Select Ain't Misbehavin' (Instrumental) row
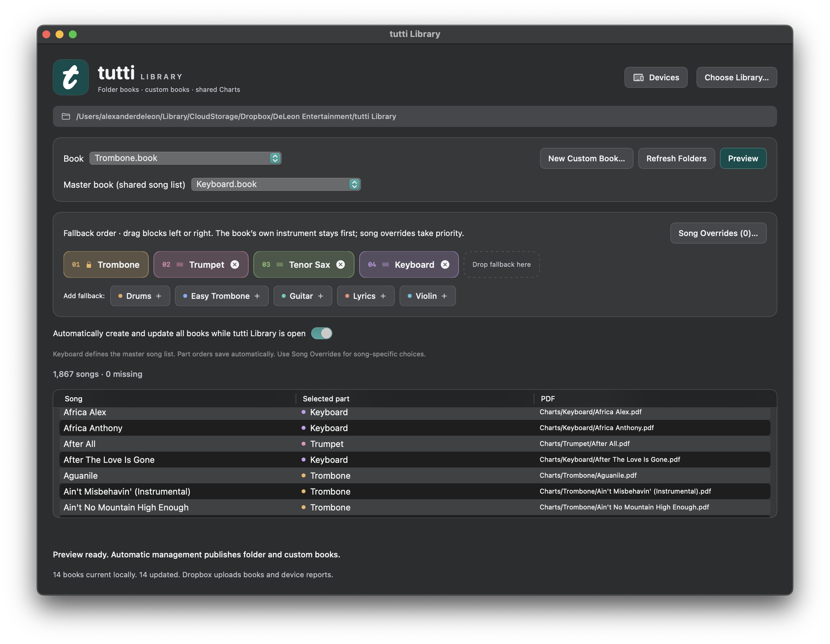Screen dimensions: 830x644 [415, 492]
